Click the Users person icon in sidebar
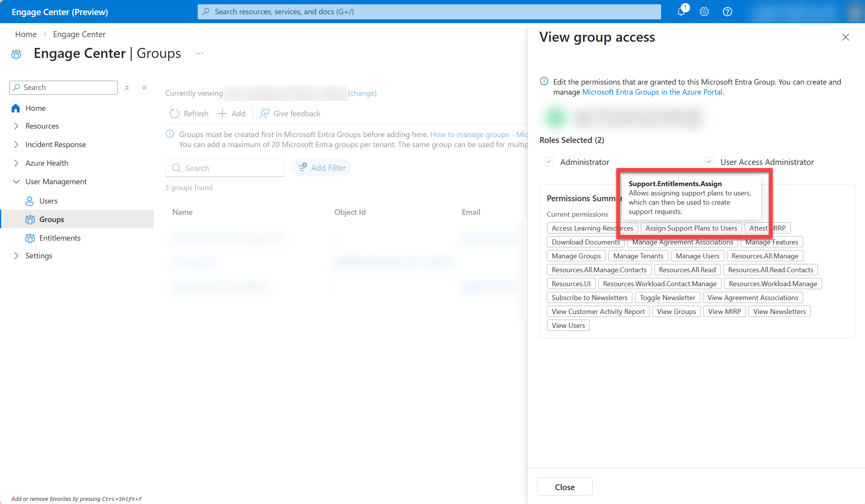This screenshot has width=865, height=504. (x=30, y=201)
